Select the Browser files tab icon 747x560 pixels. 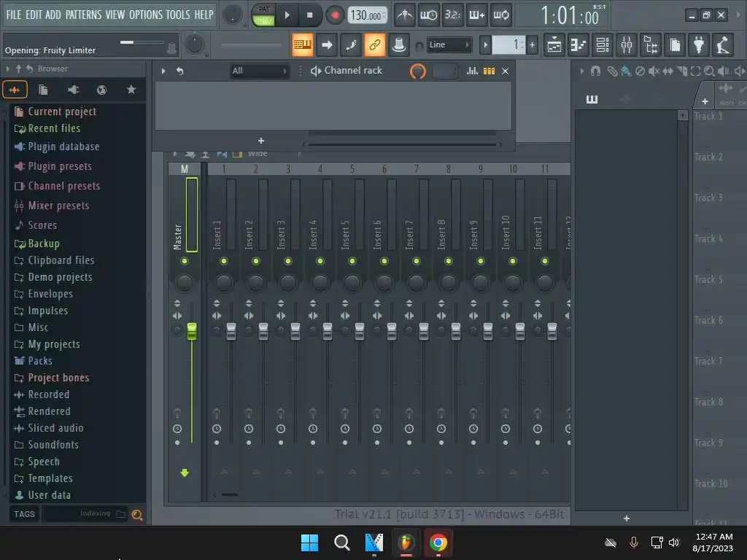pos(43,90)
